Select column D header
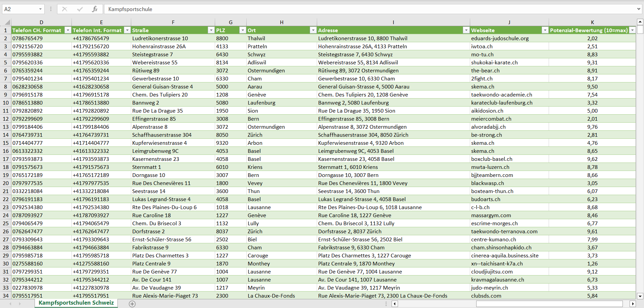Screen dimensions: 644x308 pos(41,22)
